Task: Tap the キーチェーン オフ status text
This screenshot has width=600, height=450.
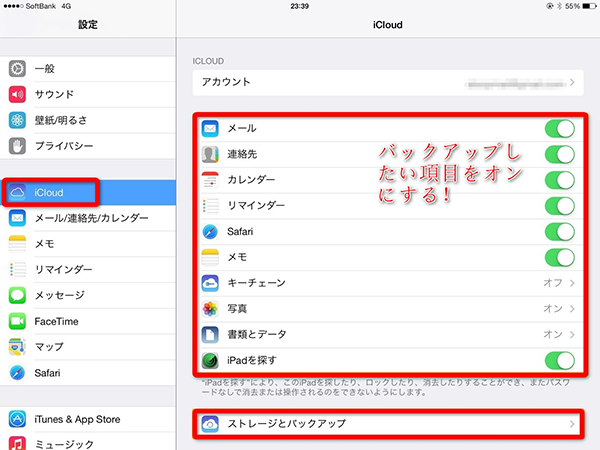Action: point(553,283)
